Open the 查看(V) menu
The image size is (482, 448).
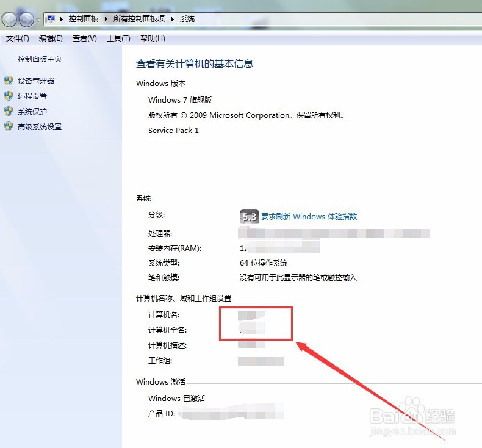click(85, 38)
